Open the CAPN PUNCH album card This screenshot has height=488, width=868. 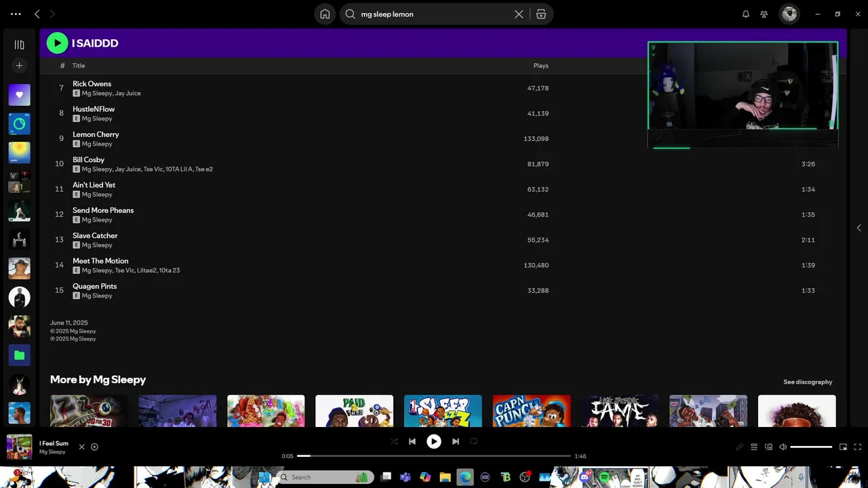click(532, 411)
